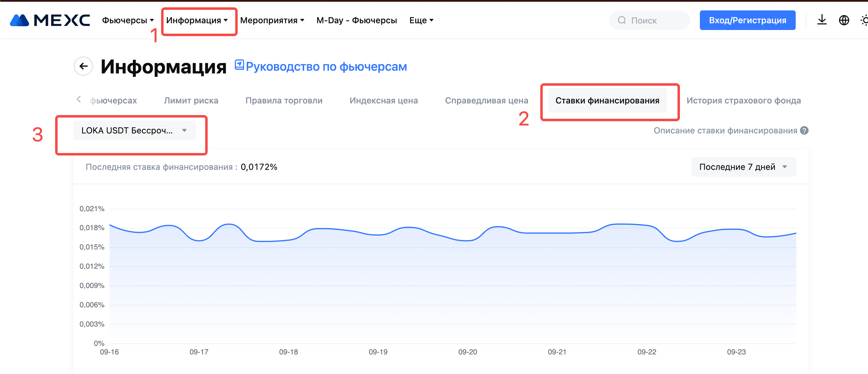
Task: Click the search magnifier icon
Action: pyautogui.click(x=622, y=20)
